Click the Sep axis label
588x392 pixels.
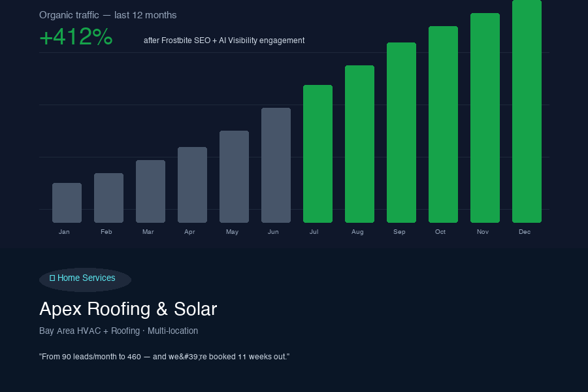399,232
